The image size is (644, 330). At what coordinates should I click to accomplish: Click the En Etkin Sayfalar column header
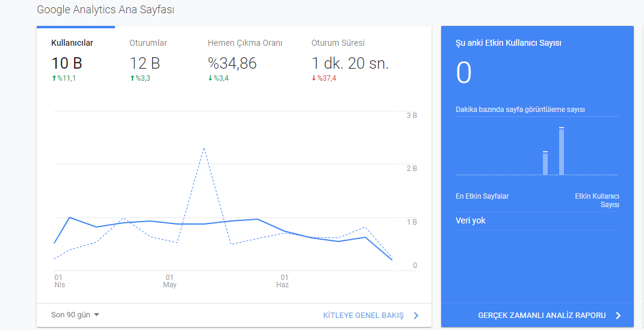tap(482, 196)
